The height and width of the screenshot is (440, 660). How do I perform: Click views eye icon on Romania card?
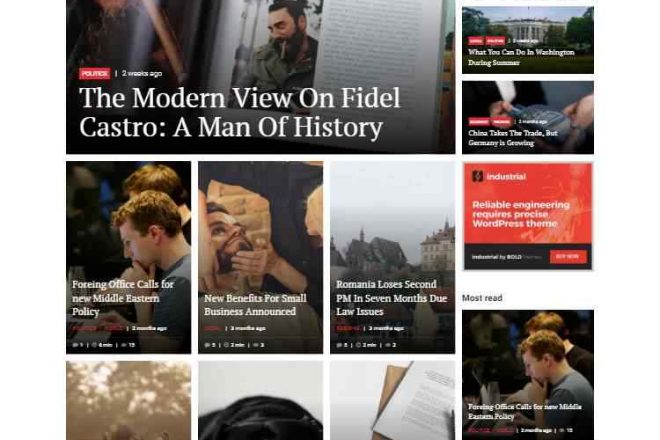(x=388, y=345)
